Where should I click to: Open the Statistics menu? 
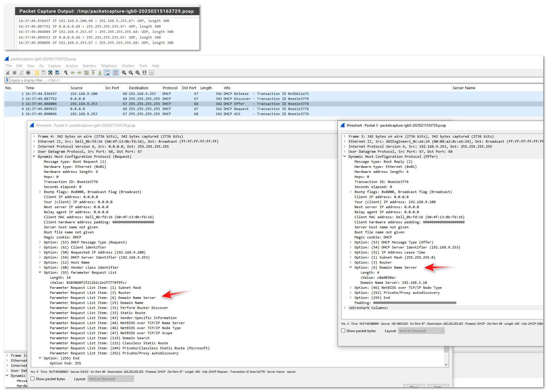[89, 66]
